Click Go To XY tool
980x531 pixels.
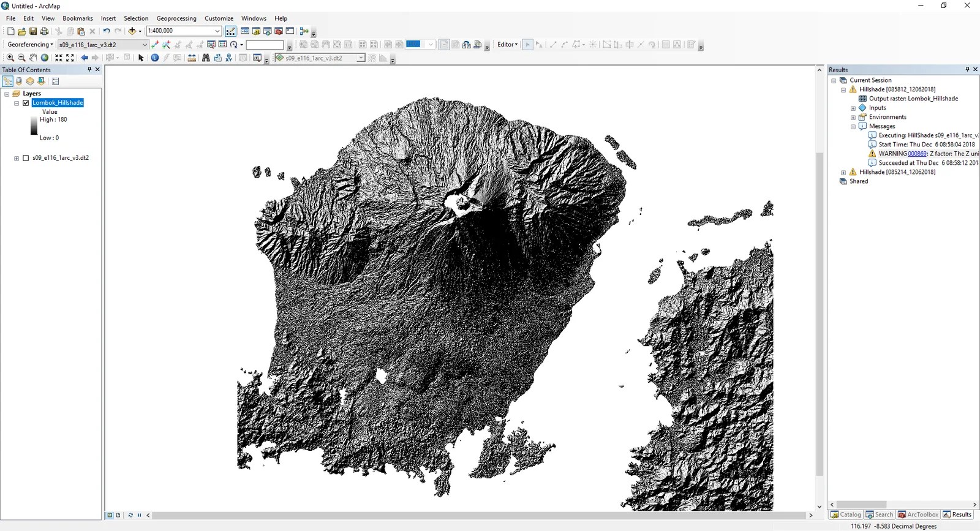tap(228, 58)
